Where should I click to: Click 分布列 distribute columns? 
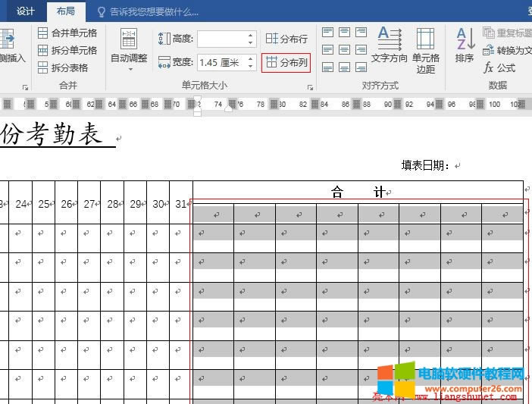(x=286, y=62)
